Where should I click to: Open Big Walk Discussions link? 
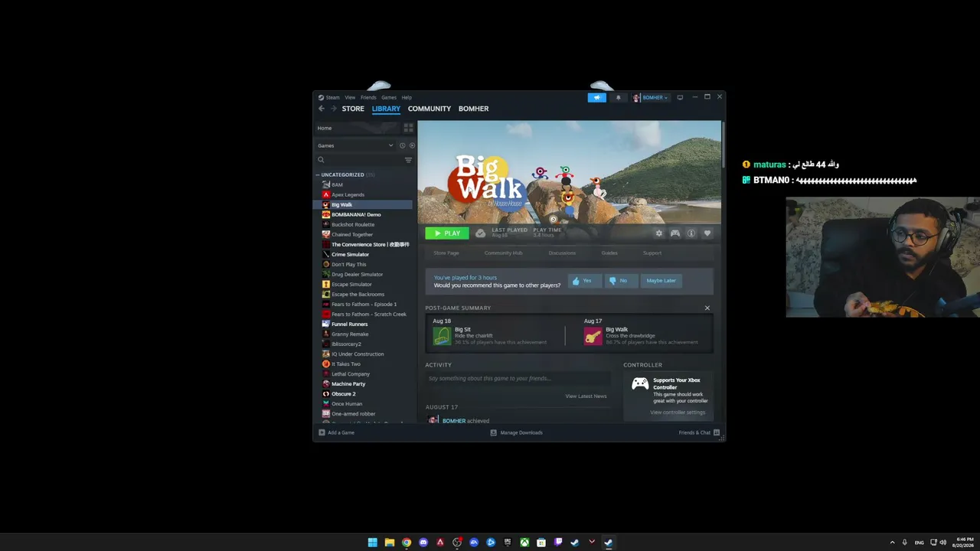pos(562,253)
